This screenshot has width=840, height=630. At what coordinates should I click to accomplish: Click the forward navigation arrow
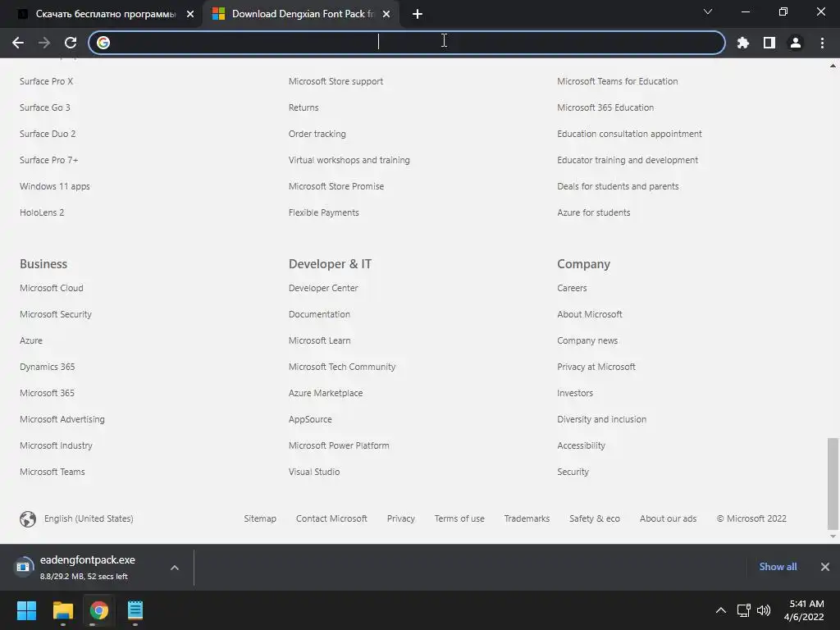(x=44, y=43)
